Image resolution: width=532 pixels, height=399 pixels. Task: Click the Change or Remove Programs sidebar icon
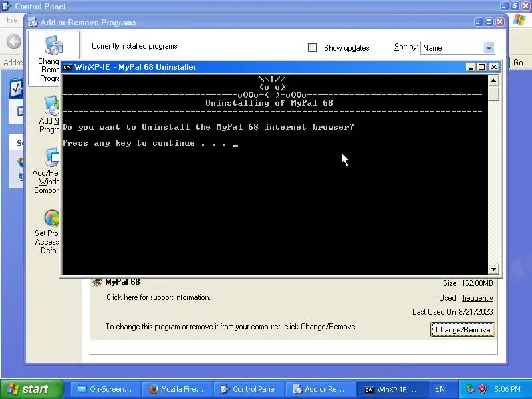(54, 45)
